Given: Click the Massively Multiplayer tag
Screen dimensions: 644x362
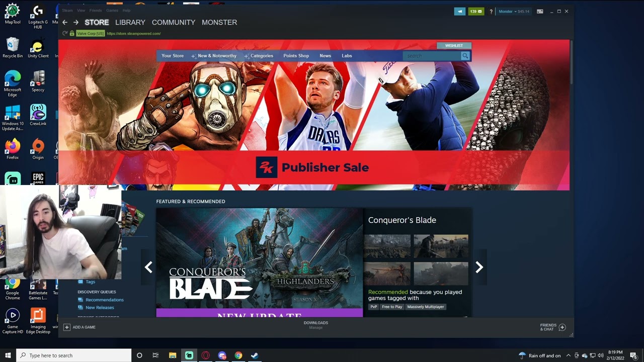Looking at the screenshot, I should tap(426, 307).
